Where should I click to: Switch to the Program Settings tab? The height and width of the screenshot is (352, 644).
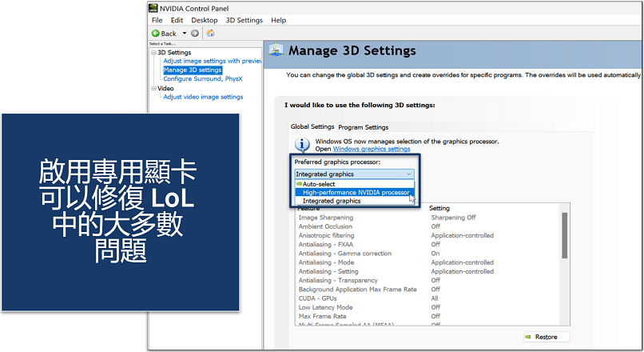(363, 126)
